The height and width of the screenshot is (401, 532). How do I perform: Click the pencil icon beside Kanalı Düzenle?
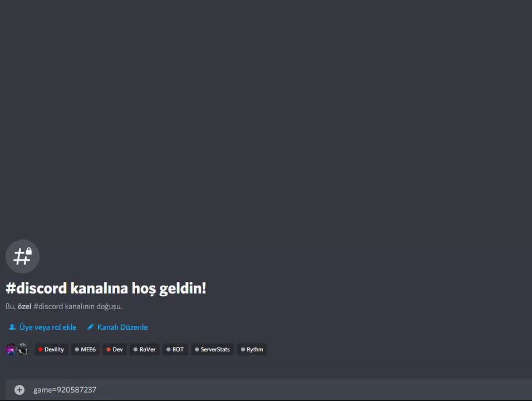click(90, 327)
